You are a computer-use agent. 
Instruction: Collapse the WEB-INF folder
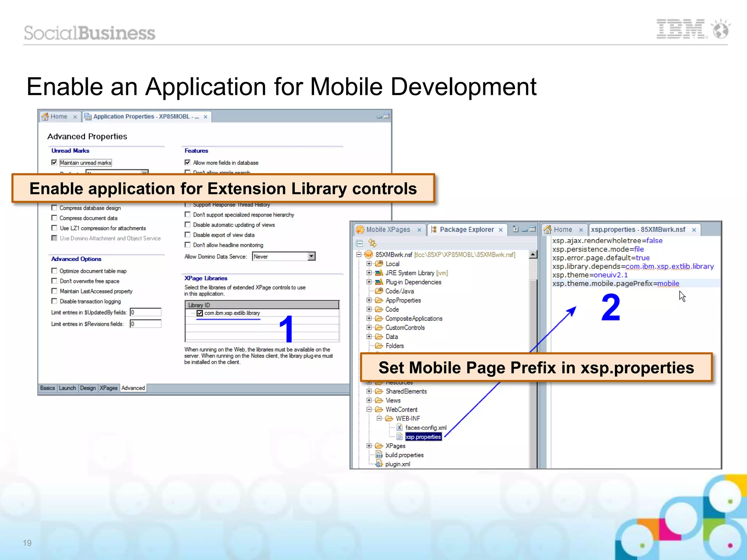pyautogui.click(x=379, y=419)
